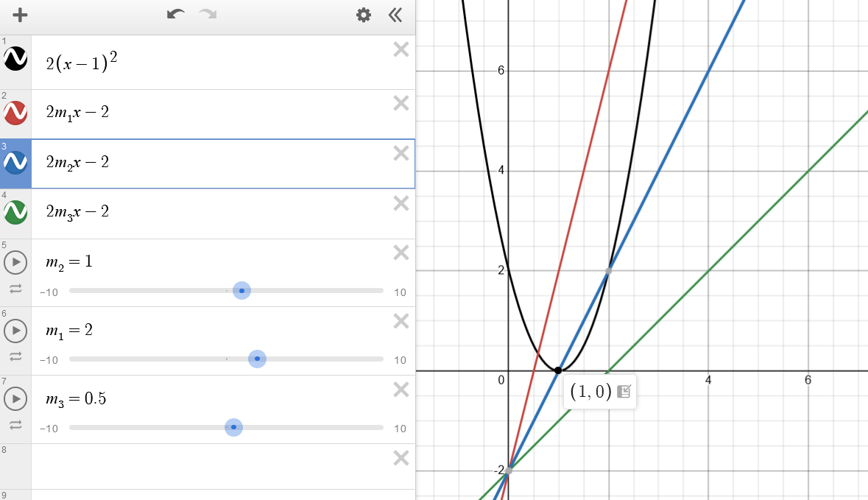Hide the black parabola graph
868x500 pixels.
pyautogui.click(x=15, y=58)
